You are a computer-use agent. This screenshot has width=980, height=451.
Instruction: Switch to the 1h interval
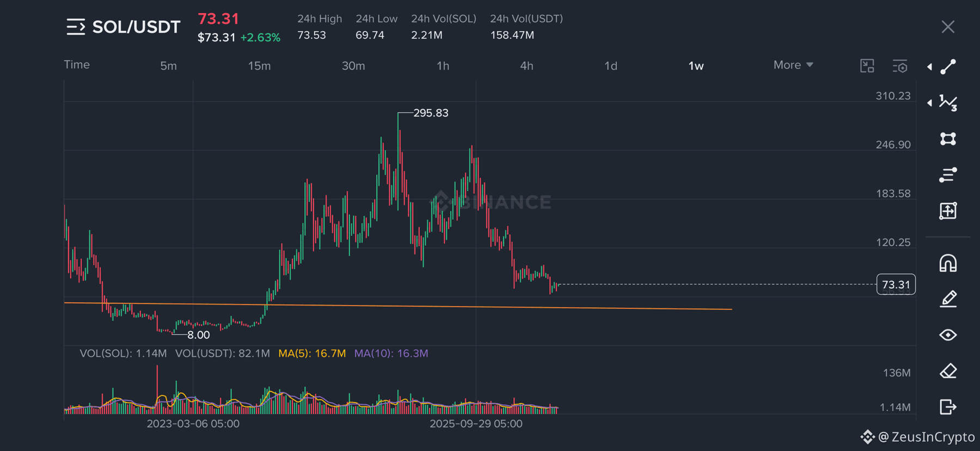pos(443,66)
